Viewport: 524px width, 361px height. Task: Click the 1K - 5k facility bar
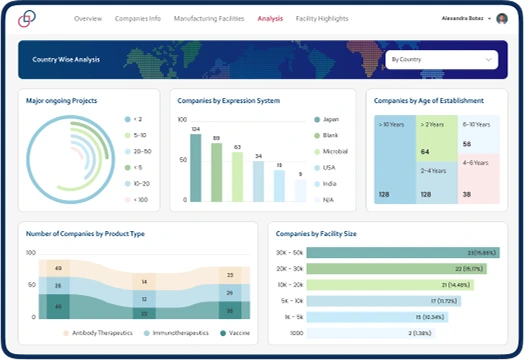377,317
